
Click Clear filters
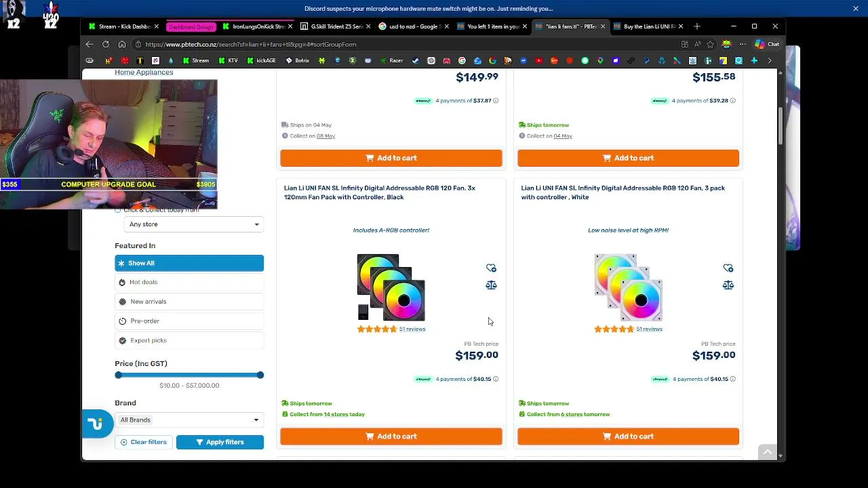point(143,442)
